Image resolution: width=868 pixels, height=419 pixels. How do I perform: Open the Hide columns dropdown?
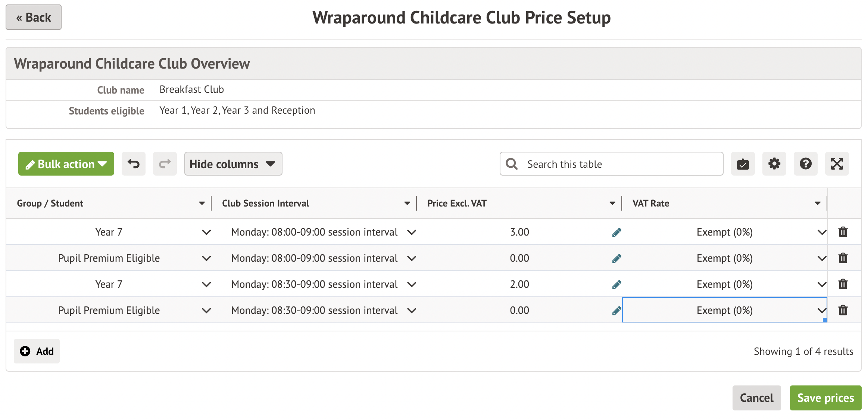pyautogui.click(x=233, y=164)
